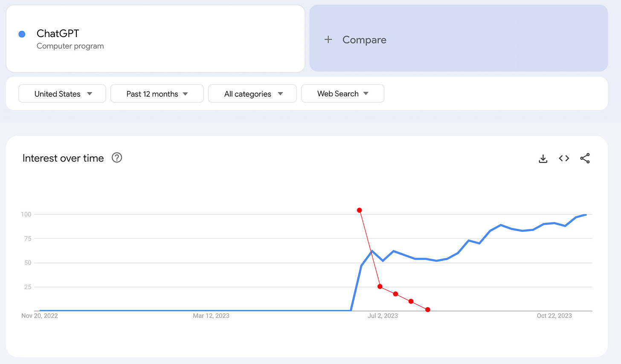Click the plus icon beside Compare
This screenshot has width=621, height=364.
coord(328,40)
